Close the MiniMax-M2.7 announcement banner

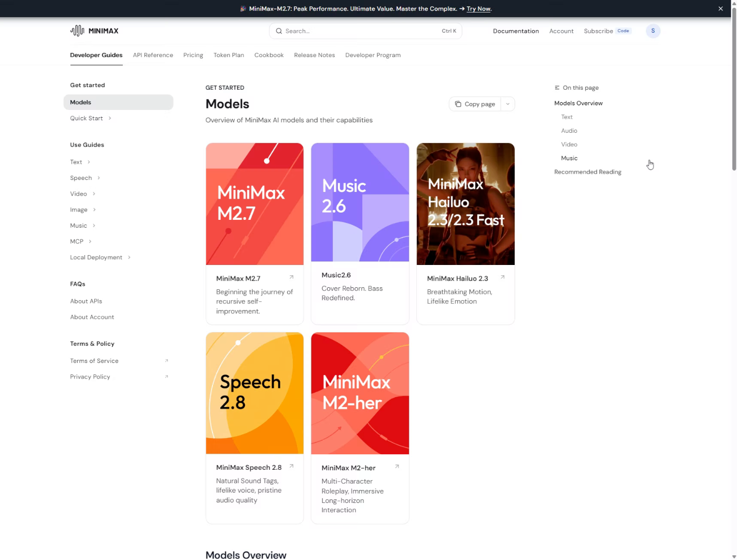(720, 9)
